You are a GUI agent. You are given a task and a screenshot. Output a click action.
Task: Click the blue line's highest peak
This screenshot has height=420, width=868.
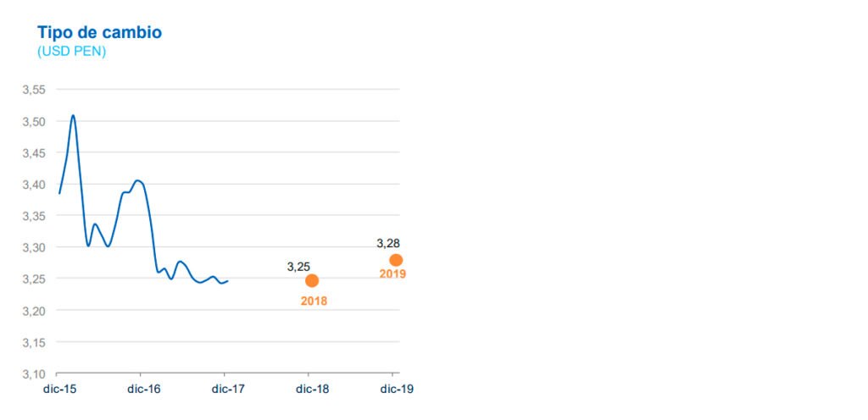tap(73, 115)
